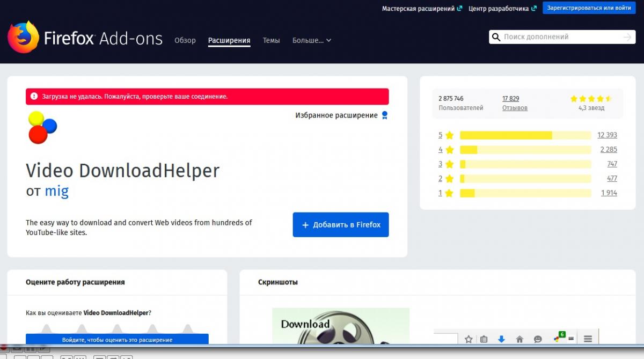Open the Обзор navigation item
Viewport: 644px width, 359px height.
(x=185, y=40)
